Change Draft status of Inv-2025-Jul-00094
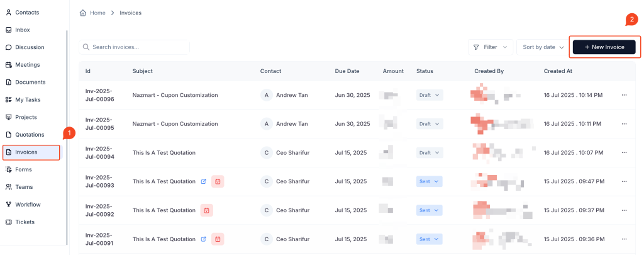The width and height of the screenshot is (644, 255). pos(430,152)
